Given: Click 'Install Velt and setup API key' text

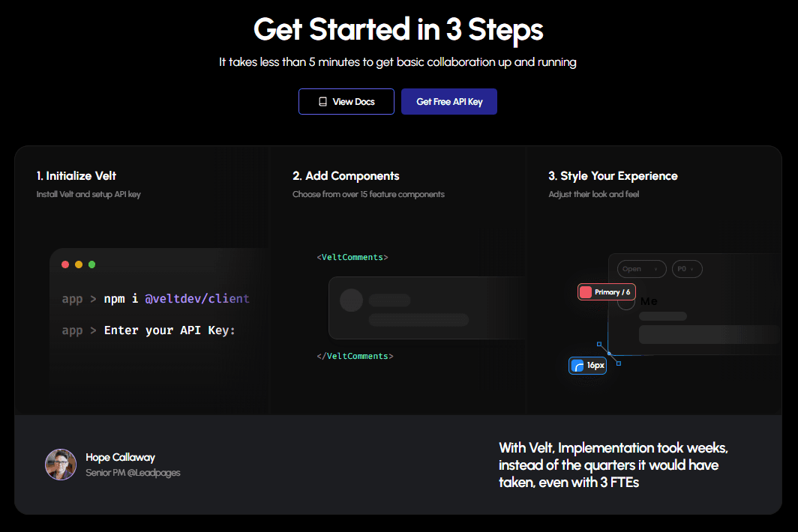Looking at the screenshot, I should (88, 194).
